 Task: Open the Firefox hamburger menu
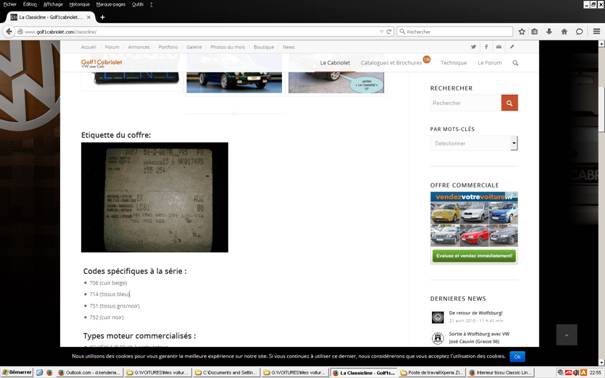(x=597, y=32)
